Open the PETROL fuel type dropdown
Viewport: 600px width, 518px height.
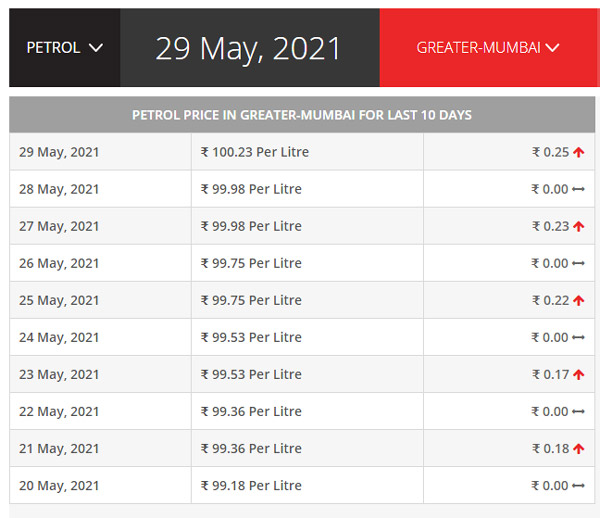click(x=65, y=48)
